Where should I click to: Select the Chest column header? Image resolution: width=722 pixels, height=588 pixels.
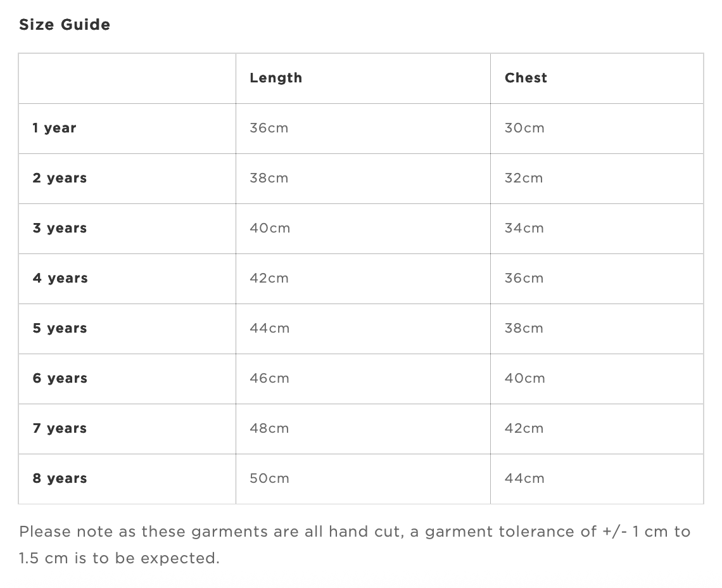pos(526,78)
